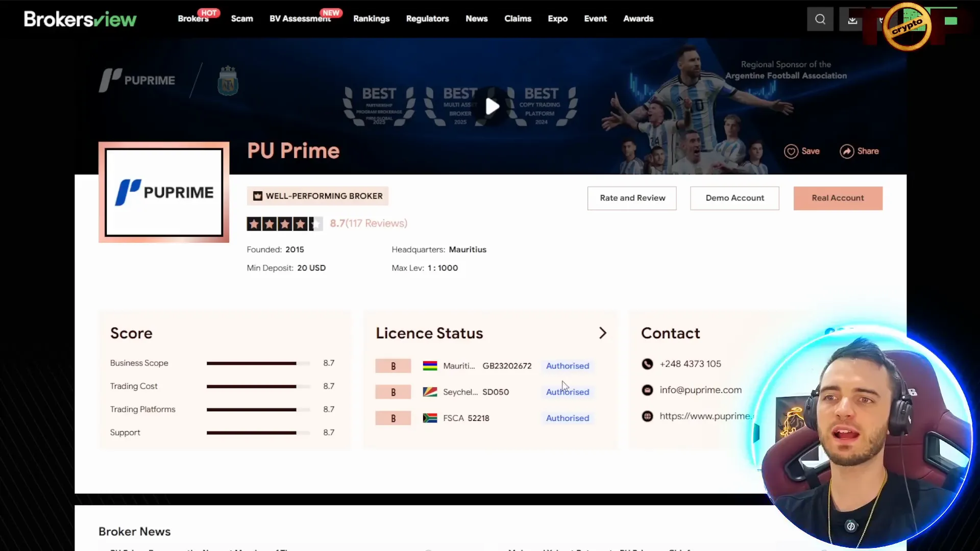This screenshot has height=551, width=980.
Task: Go to the Awards menu item
Action: click(639, 18)
